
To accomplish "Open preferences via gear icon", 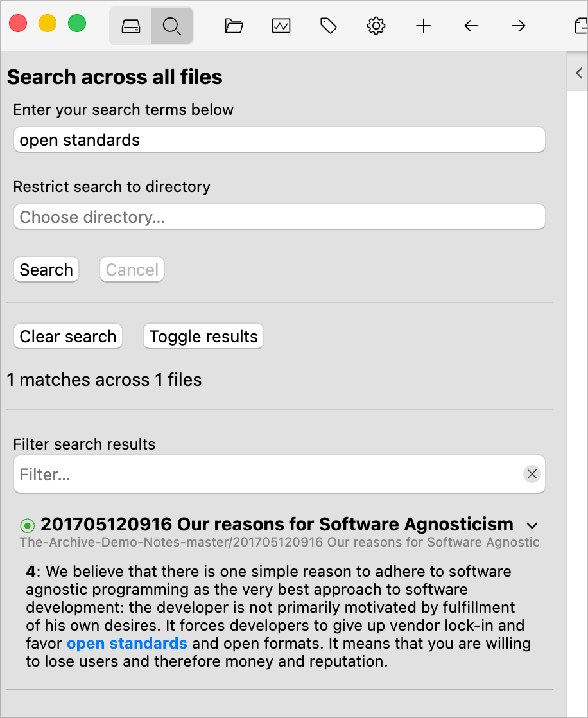I will coord(376,26).
